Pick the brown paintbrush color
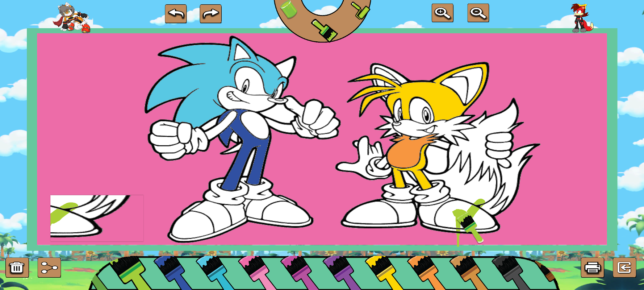This screenshot has height=290, width=644. click(470, 273)
